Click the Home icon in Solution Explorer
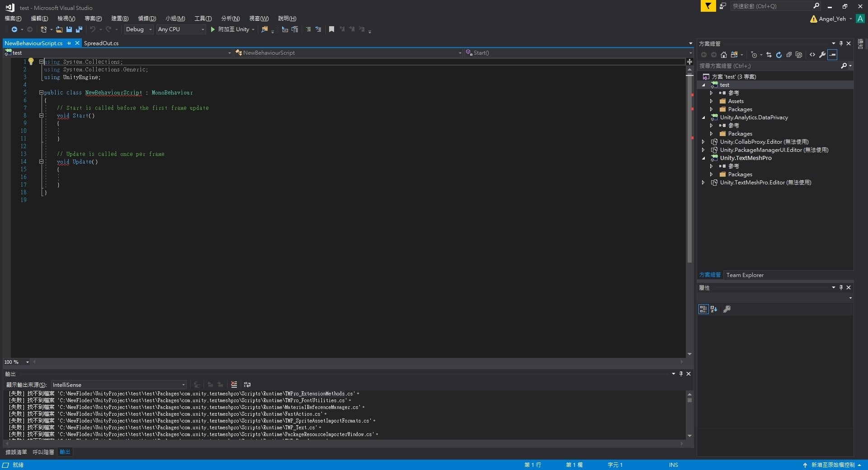Image resolution: width=868 pixels, height=470 pixels. pyautogui.click(x=723, y=55)
